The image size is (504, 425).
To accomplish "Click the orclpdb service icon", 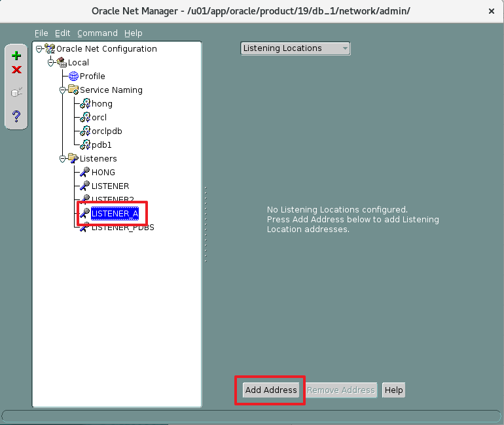I will pos(85,131).
